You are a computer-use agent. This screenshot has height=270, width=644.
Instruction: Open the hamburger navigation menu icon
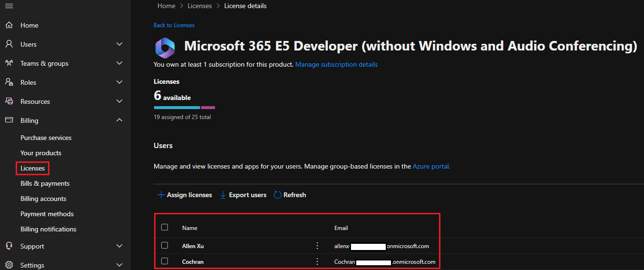(x=9, y=6)
